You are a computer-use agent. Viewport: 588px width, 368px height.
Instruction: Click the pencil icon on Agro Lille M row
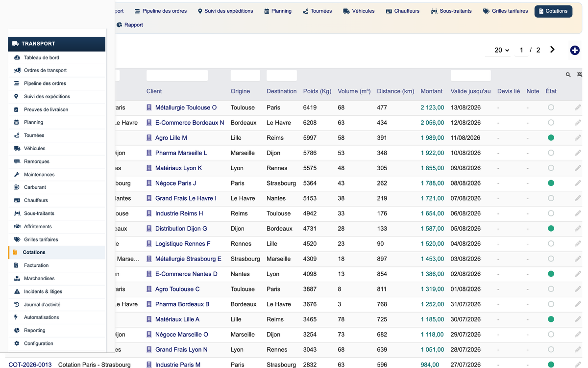pos(578,138)
